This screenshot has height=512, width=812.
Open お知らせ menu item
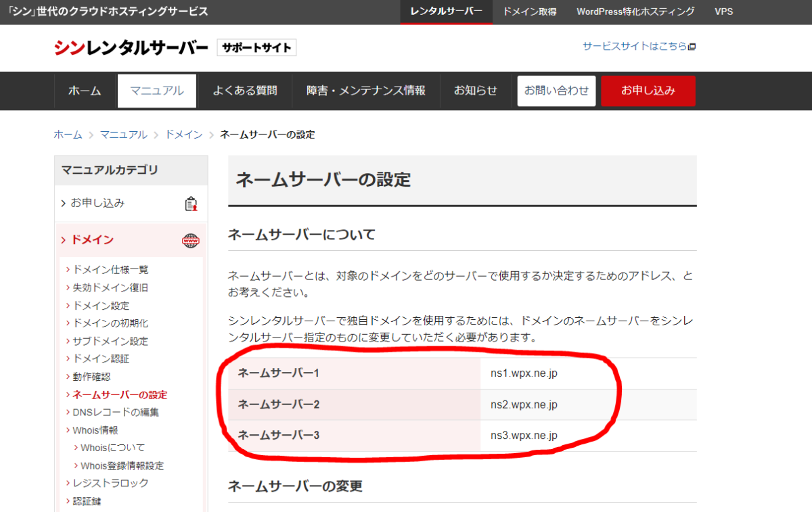click(476, 91)
